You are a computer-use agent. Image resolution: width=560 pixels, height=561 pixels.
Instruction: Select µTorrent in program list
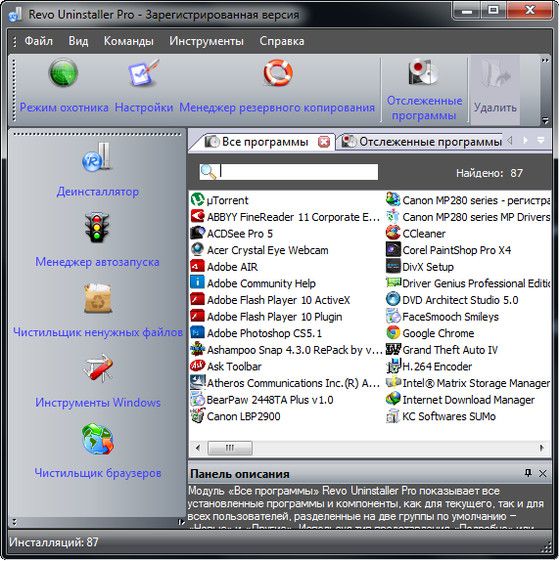click(x=219, y=200)
